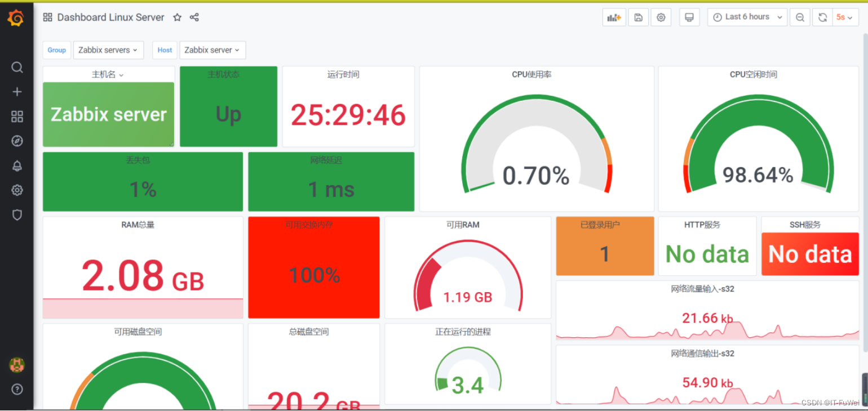Star the Dashboard Linux Server dashboard
This screenshot has width=868, height=411.
pyautogui.click(x=177, y=17)
